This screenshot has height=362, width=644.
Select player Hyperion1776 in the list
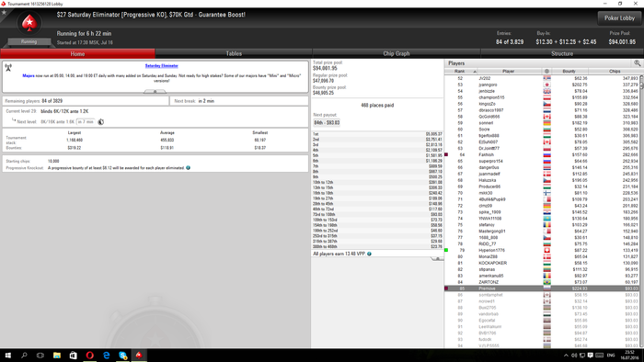pos(542,250)
